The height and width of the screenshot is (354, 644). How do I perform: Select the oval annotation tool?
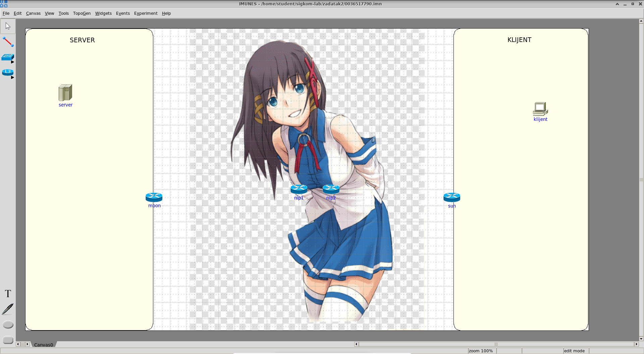tap(8, 325)
